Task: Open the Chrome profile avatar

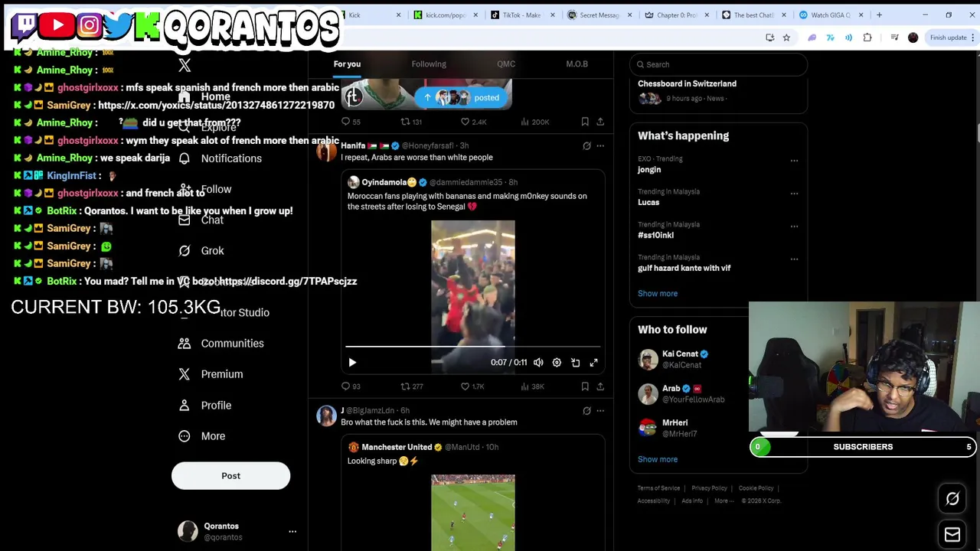Action: coord(913,37)
